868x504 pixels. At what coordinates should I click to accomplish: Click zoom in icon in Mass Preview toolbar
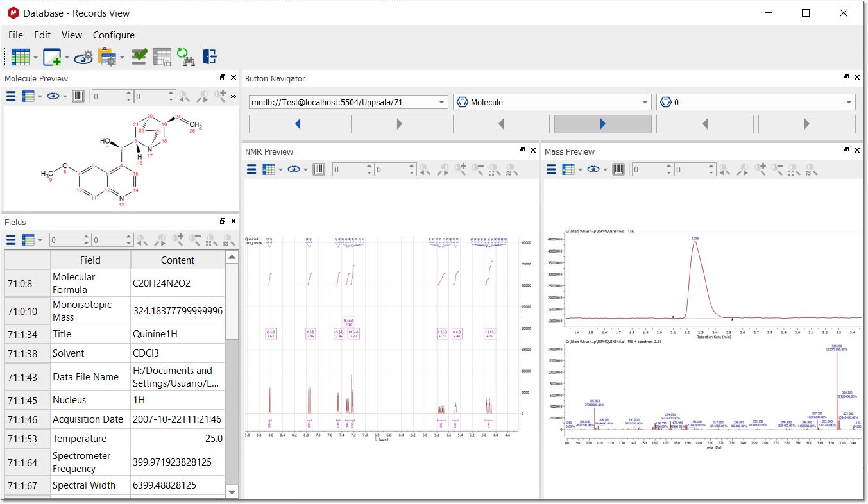pos(760,169)
